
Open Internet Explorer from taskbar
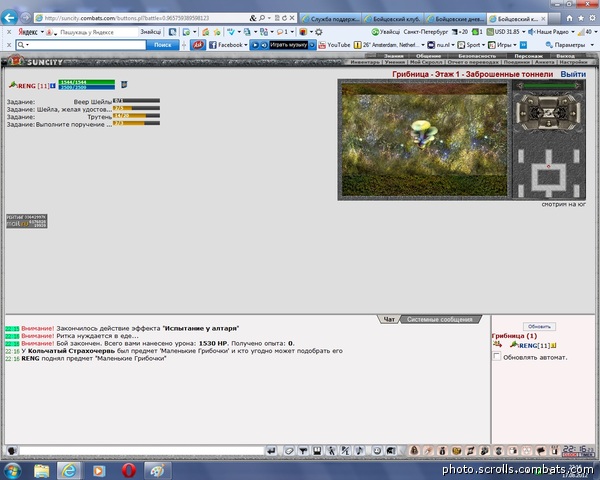[69, 470]
